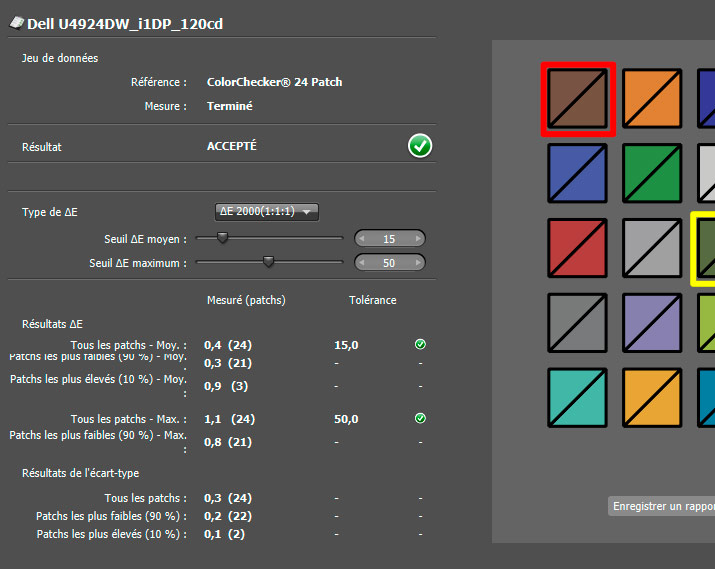The height and width of the screenshot is (569, 715).
Task: Click the Seuil ΔE maximum value field 50
Action: click(389, 263)
